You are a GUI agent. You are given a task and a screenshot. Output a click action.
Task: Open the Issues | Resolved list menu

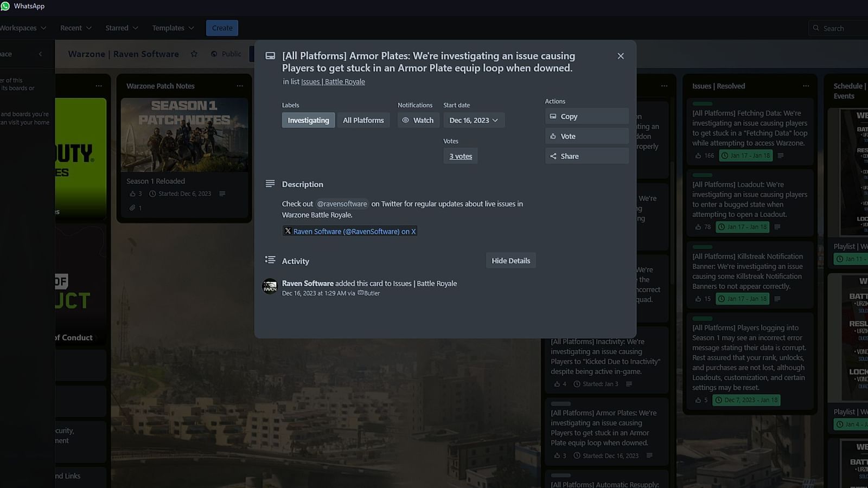807,86
